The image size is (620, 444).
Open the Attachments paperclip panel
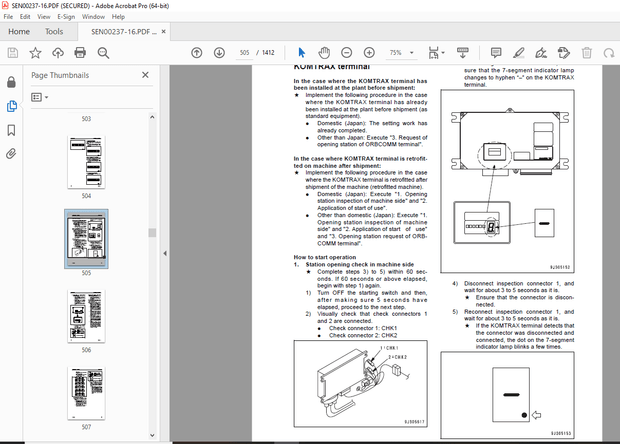click(x=11, y=154)
